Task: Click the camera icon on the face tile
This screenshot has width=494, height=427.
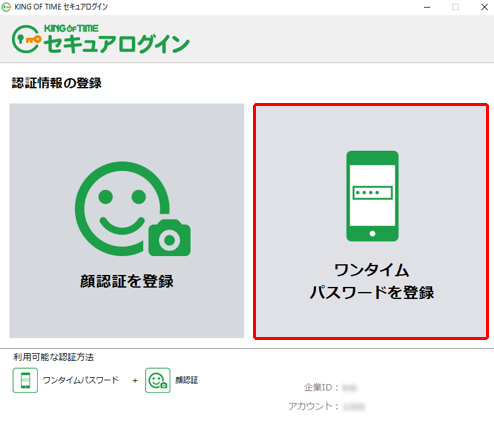Action: click(169, 238)
